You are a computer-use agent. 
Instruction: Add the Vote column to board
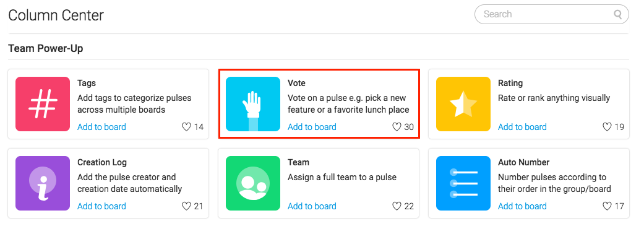(x=312, y=127)
